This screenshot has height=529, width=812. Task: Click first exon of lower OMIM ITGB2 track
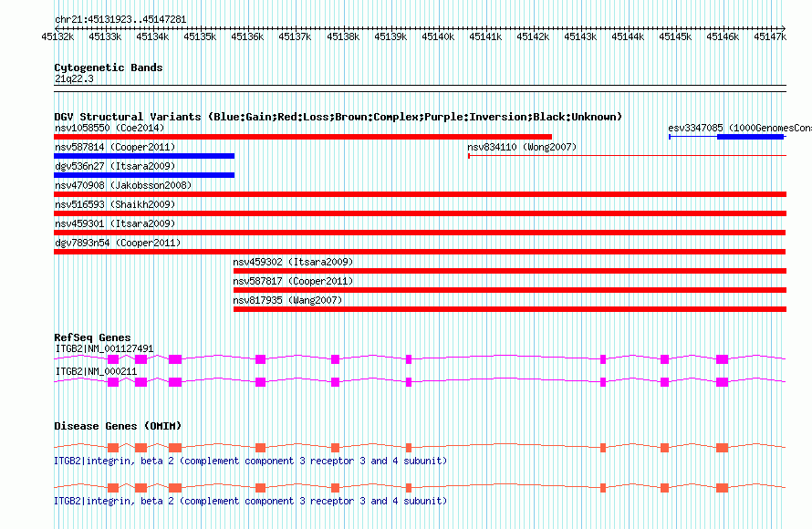point(113,488)
